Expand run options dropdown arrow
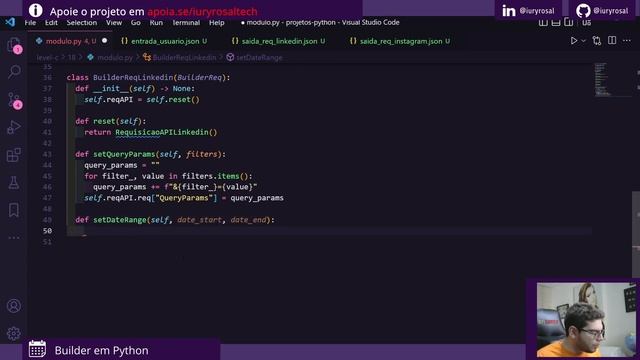 coord(583,41)
